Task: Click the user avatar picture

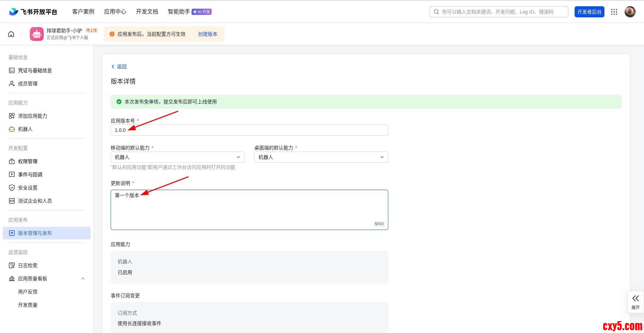Action: 630,12
